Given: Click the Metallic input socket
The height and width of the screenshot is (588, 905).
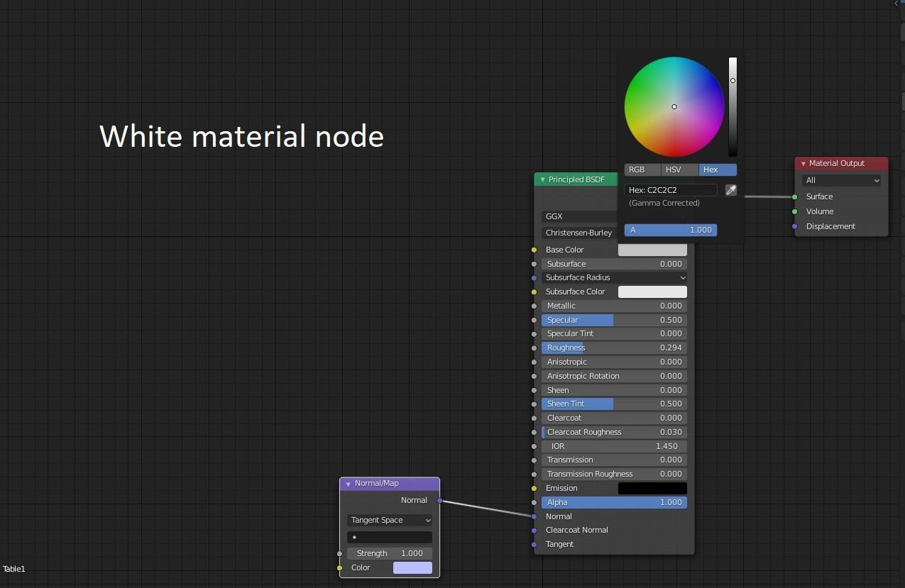Looking at the screenshot, I should (534, 306).
